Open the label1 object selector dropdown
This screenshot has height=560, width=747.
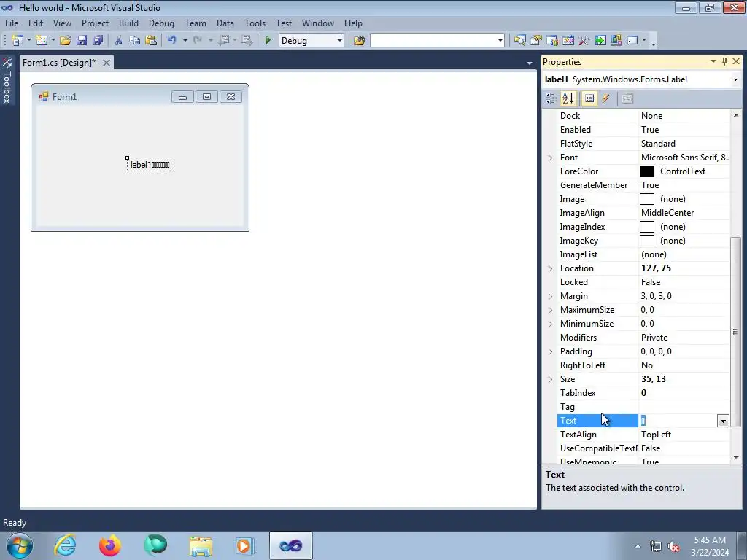click(735, 79)
